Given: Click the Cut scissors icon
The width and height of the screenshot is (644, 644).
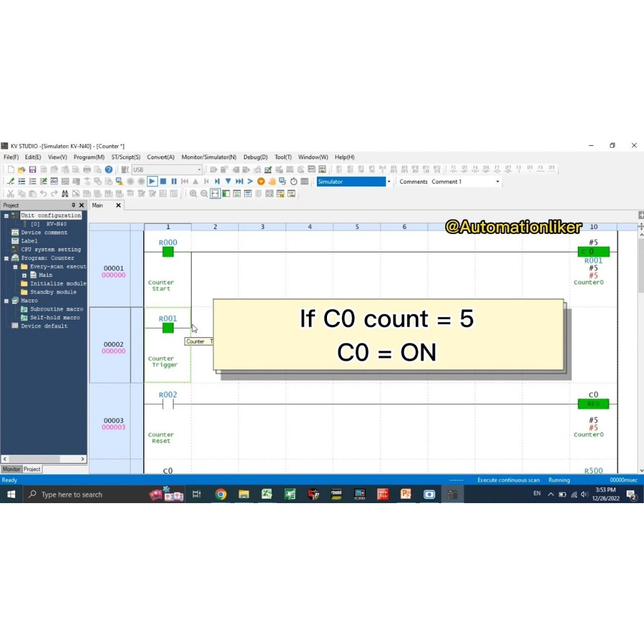Looking at the screenshot, I should (x=11, y=193).
